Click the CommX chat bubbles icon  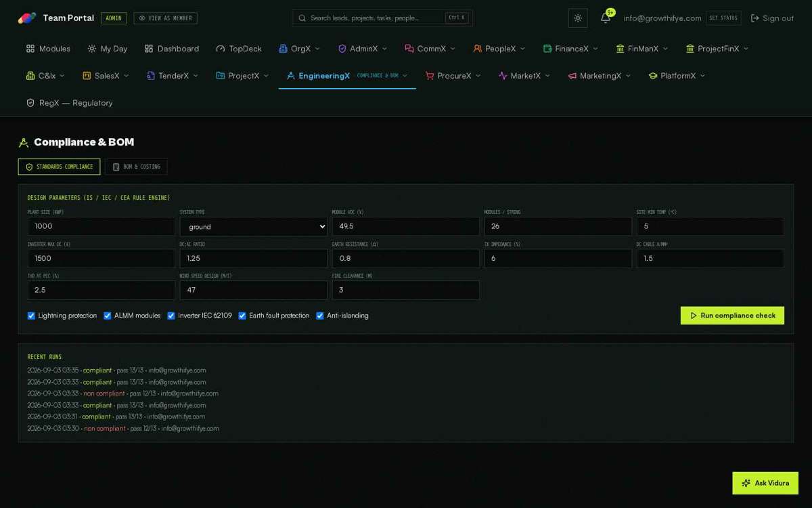point(409,49)
